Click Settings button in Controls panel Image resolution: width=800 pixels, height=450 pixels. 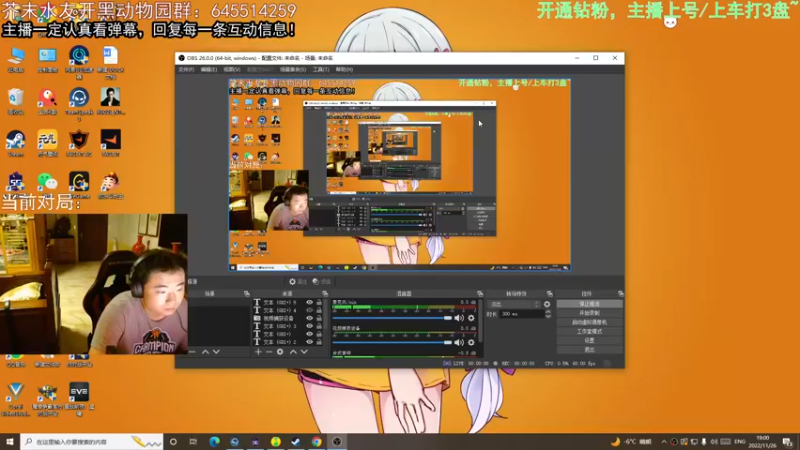click(x=589, y=340)
